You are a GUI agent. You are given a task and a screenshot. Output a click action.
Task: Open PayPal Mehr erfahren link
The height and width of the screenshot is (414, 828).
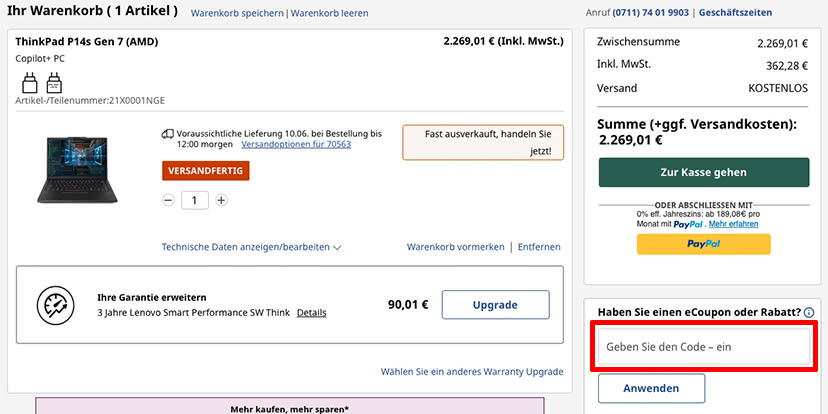733,224
